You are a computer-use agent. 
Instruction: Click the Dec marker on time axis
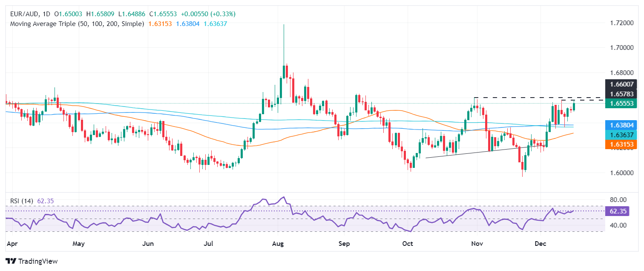(540, 244)
